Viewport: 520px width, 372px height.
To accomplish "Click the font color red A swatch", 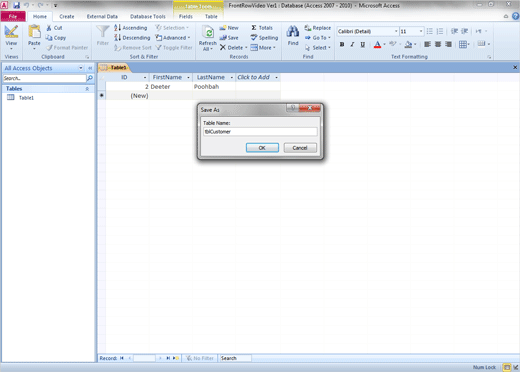I will (x=377, y=44).
